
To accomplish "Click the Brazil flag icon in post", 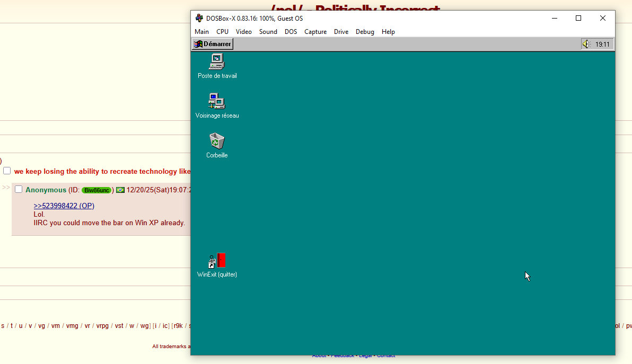I will [x=120, y=190].
